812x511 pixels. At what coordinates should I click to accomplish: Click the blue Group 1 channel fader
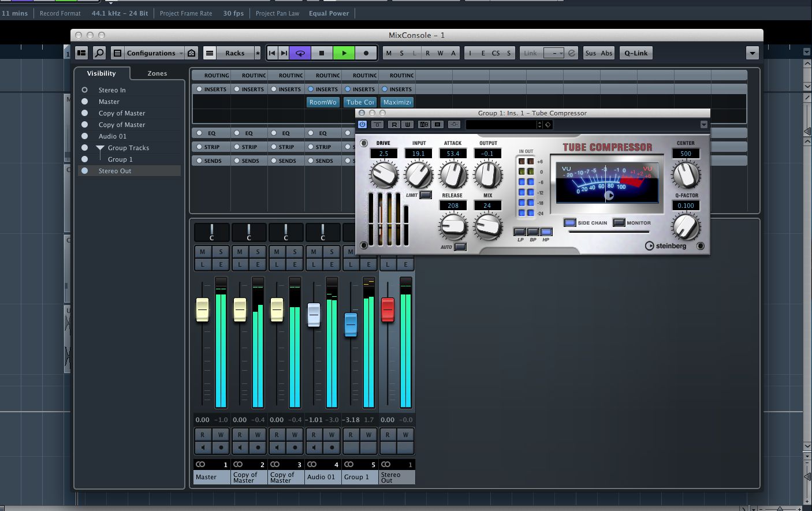351,324
